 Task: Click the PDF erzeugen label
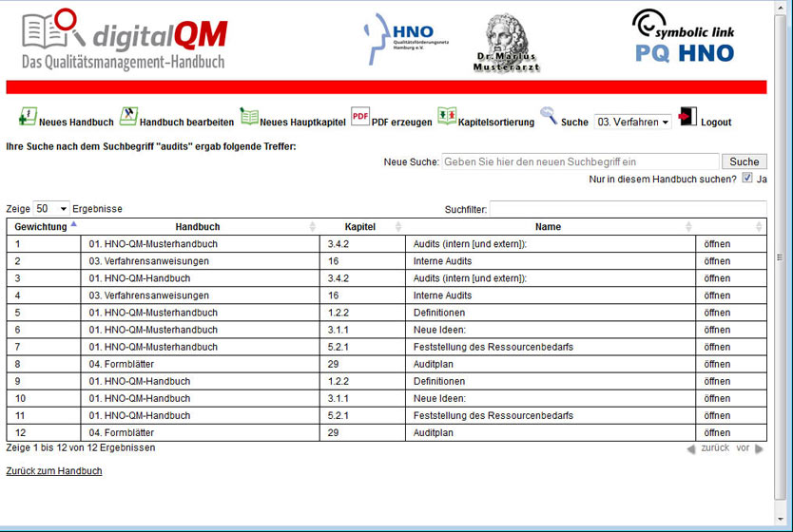[402, 123]
